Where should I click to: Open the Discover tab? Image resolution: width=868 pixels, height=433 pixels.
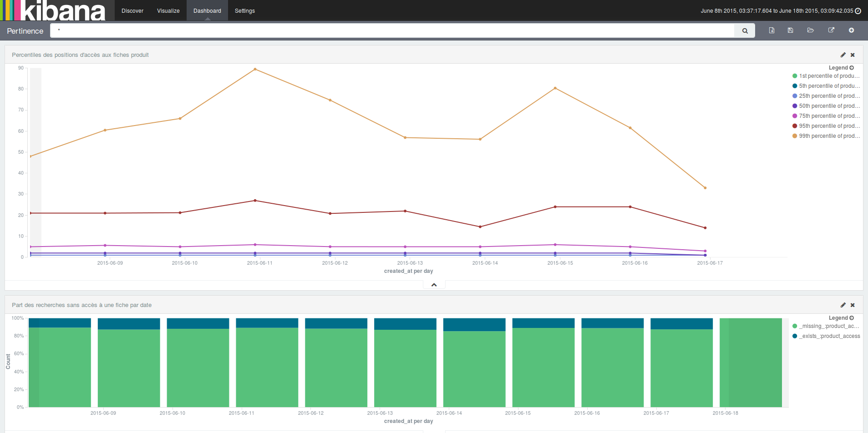(132, 11)
